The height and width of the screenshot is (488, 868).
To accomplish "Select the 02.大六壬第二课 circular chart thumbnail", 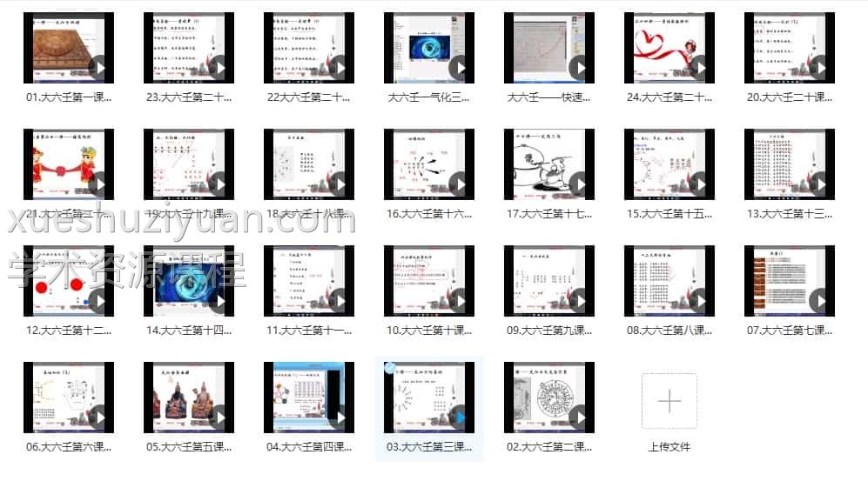I will 548,398.
